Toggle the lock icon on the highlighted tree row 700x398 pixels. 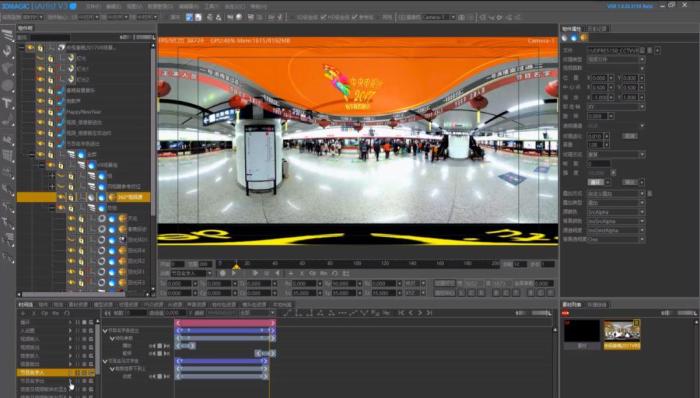tap(71, 197)
